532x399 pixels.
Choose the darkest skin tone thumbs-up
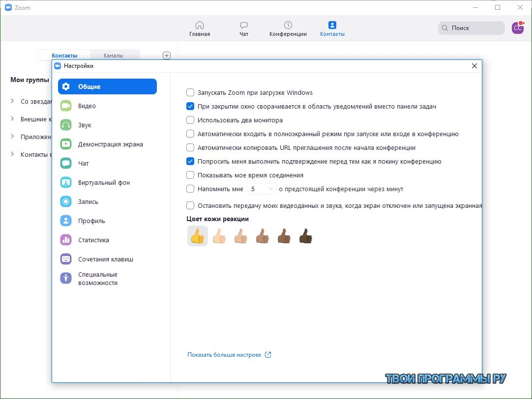coord(306,236)
